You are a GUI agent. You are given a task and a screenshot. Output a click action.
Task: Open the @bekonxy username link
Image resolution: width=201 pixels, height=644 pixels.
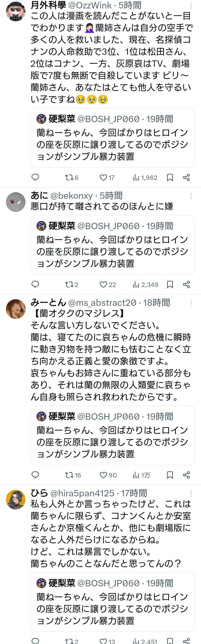[x=71, y=196]
